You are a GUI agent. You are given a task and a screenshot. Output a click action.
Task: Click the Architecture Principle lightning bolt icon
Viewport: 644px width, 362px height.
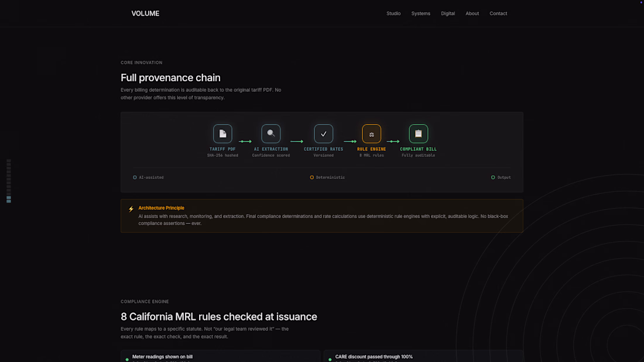[131, 209]
